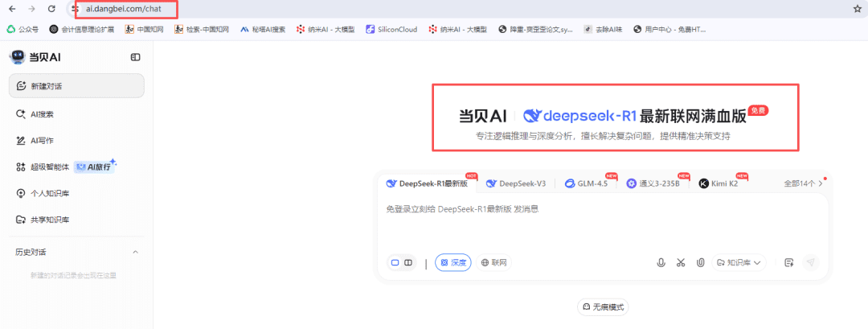Collapse the 历史对话 section chevron
868x329 pixels.
(x=136, y=253)
